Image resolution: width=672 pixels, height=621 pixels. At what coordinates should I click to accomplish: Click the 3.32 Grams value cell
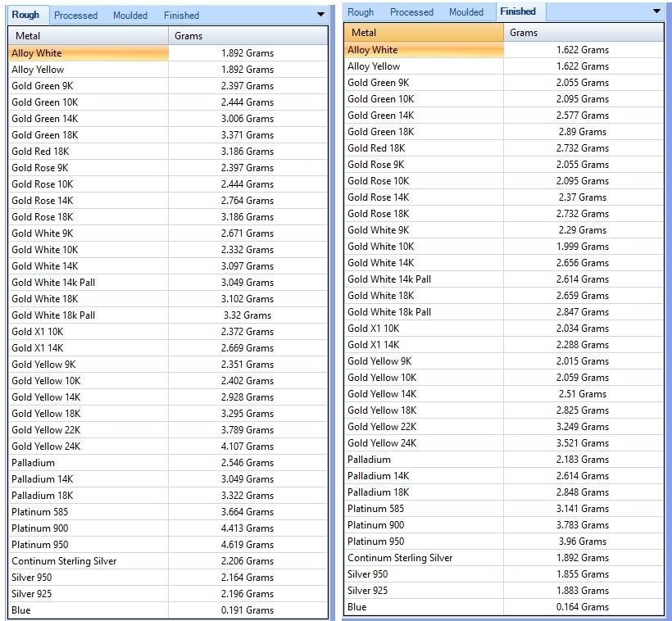[248, 315]
